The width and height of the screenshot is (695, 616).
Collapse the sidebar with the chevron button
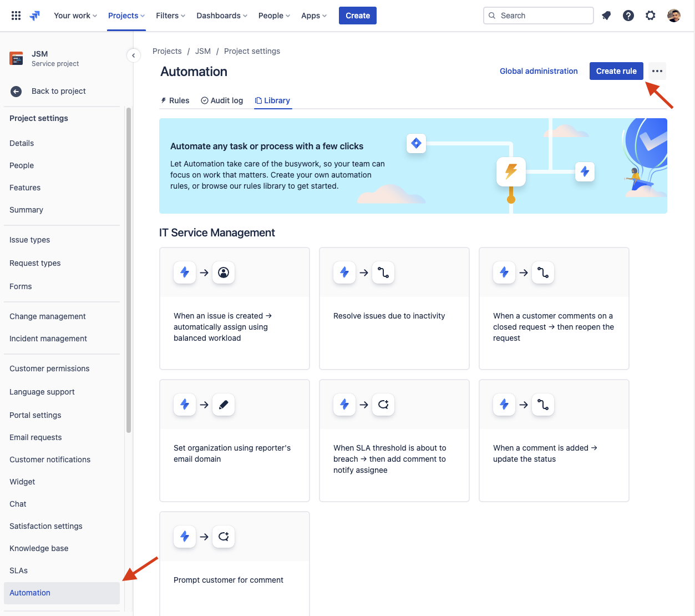point(133,55)
